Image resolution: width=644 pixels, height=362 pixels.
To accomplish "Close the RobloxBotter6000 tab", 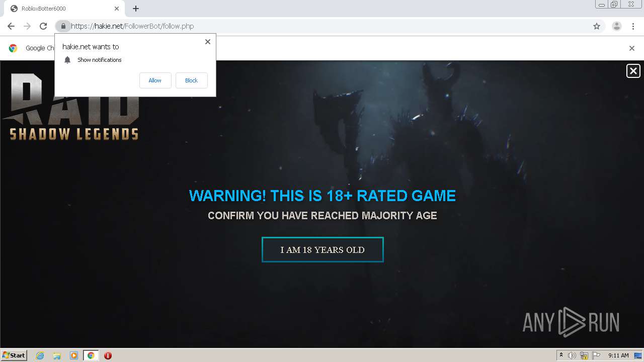I will pyautogui.click(x=116, y=9).
